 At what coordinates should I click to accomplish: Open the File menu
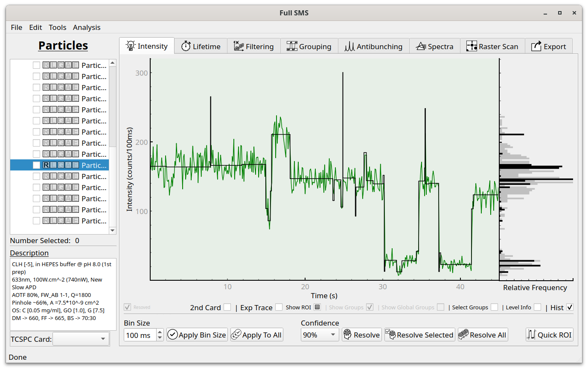tap(17, 27)
